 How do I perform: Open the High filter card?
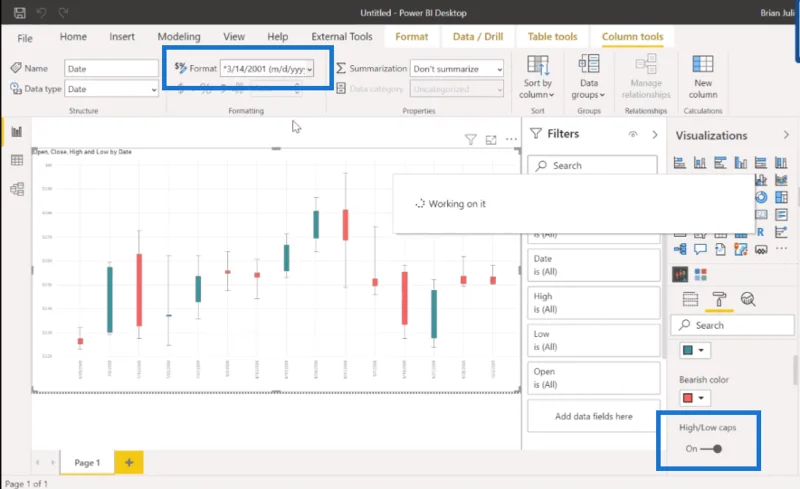pos(593,303)
